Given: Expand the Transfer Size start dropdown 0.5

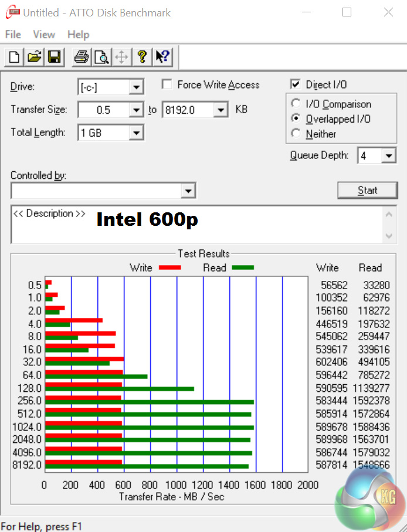Looking at the screenshot, I should pos(136,110).
